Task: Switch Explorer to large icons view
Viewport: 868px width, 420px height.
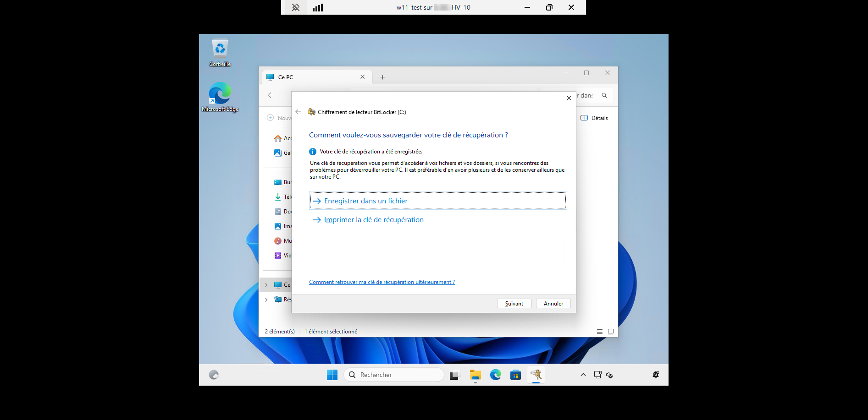Action: click(x=611, y=332)
